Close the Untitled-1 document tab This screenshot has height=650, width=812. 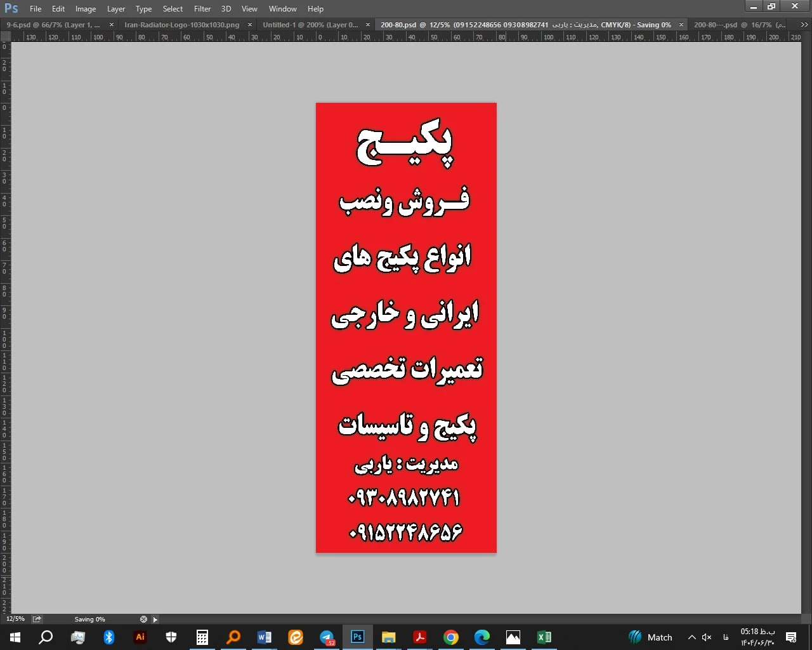(x=368, y=25)
